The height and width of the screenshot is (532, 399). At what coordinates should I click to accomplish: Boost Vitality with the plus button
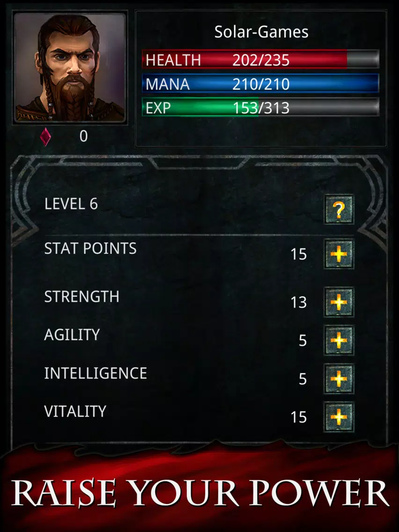click(x=339, y=417)
